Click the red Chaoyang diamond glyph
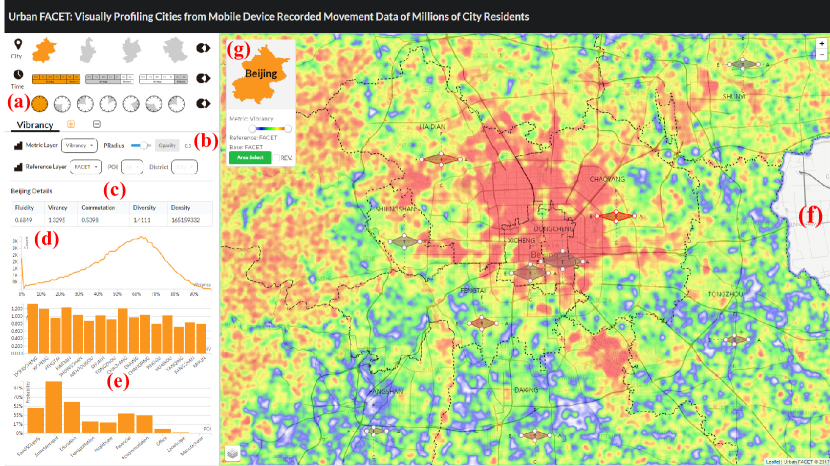Image resolution: width=830 pixels, height=466 pixels. [616, 216]
